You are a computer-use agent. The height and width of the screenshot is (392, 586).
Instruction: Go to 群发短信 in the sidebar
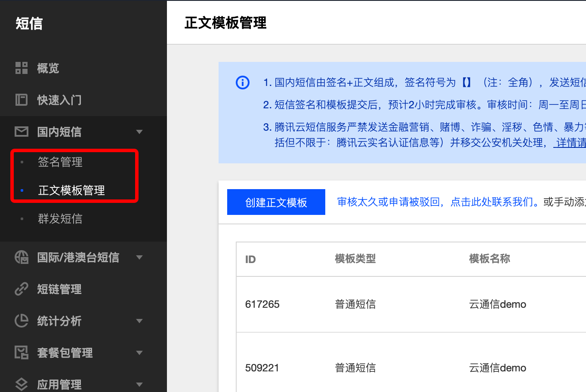point(60,219)
